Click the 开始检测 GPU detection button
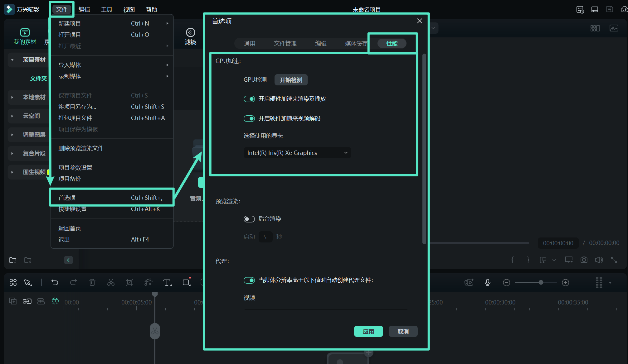 [x=291, y=80]
